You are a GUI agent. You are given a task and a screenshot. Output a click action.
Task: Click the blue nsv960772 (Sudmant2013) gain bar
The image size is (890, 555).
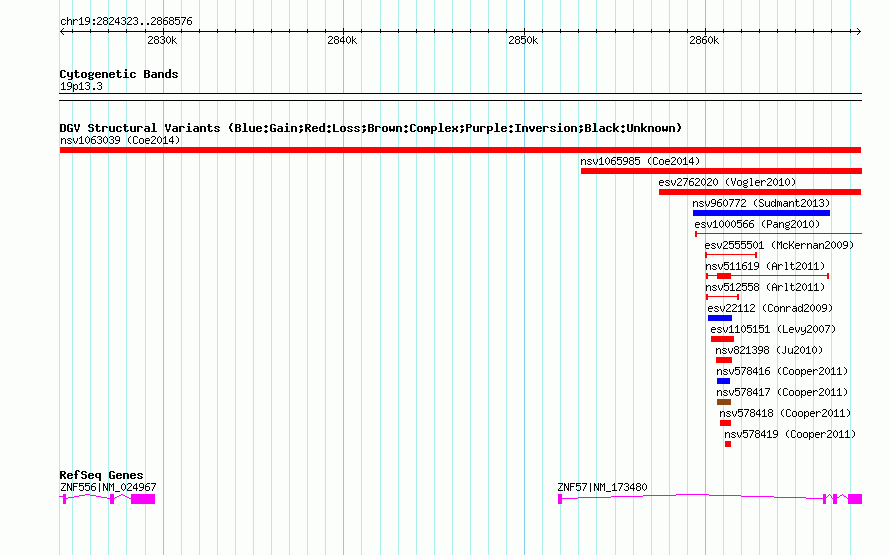coord(761,213)
